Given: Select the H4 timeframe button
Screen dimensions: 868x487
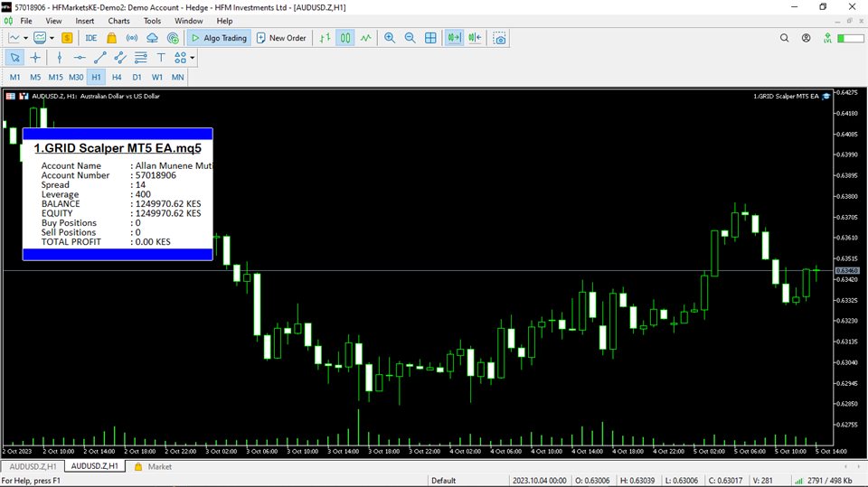Looking at the screenshot, I should coord(117,78).
